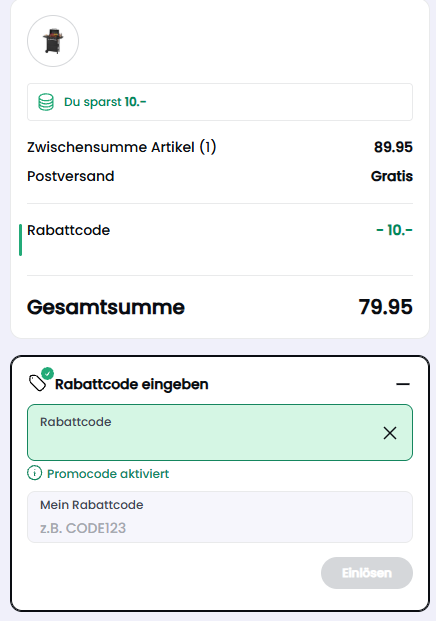Remove applied discount code with X icon
The image size is (436, 621).
[390, 433]
